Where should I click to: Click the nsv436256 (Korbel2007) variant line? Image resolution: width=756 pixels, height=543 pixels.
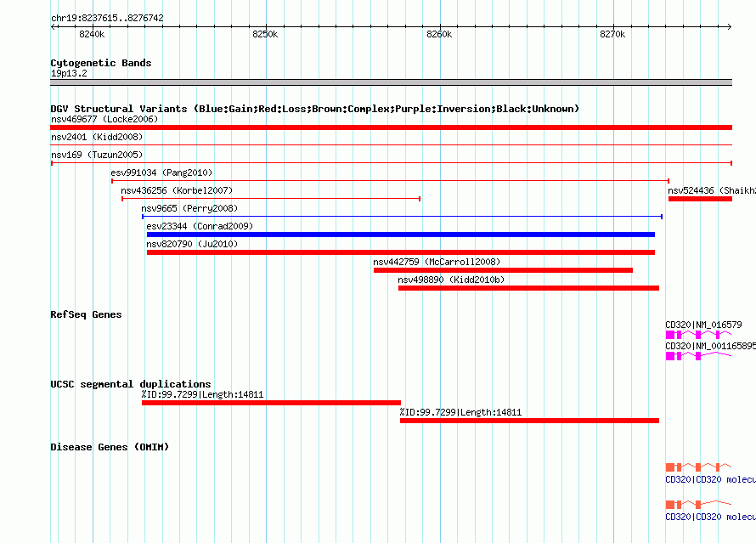271,199
